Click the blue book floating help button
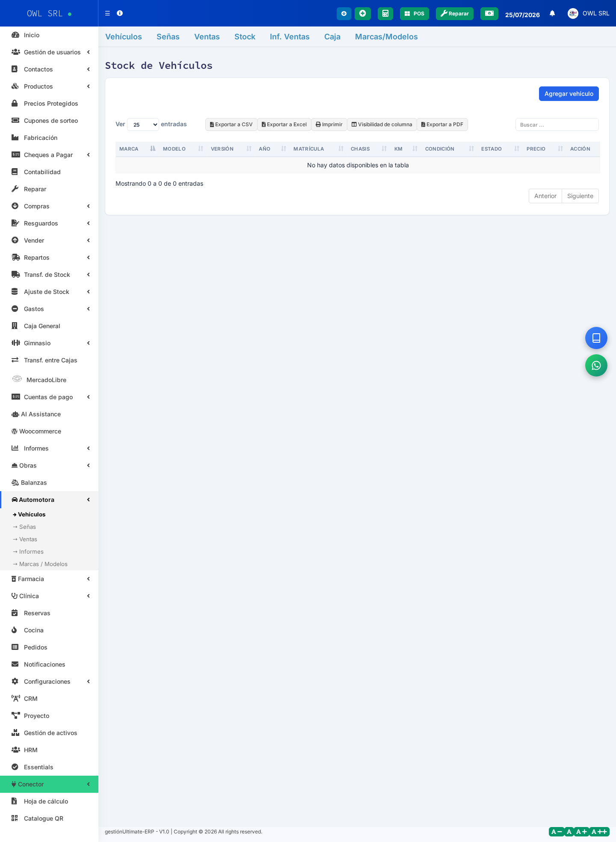616x842 pixels. 596,338
